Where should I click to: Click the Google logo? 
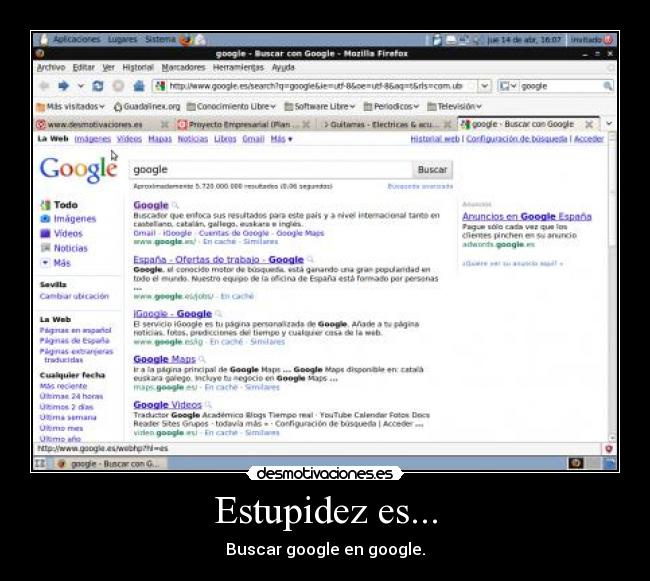tap(78, 169)
